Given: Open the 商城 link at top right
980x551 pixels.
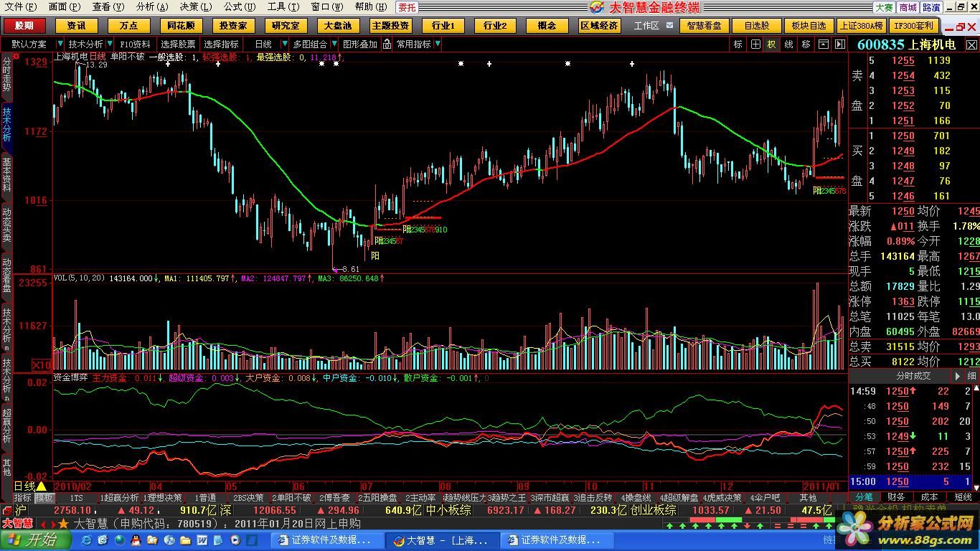Looking at the screenshot, I should point(908,7).
